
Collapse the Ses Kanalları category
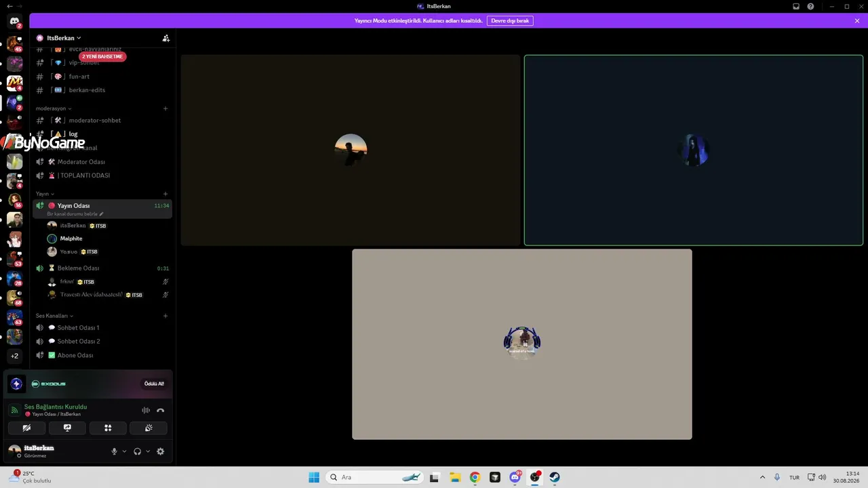54,316
